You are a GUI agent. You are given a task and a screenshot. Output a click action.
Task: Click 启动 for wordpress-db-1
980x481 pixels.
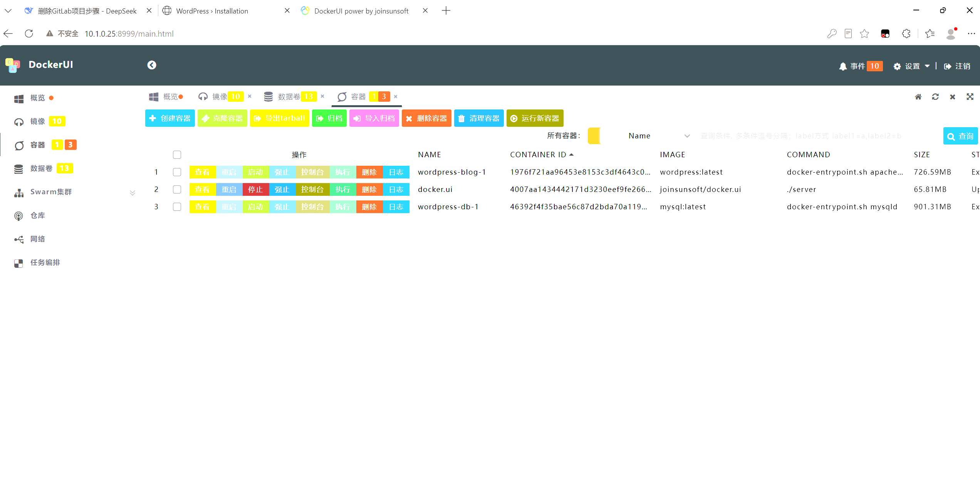click(255, 207)
